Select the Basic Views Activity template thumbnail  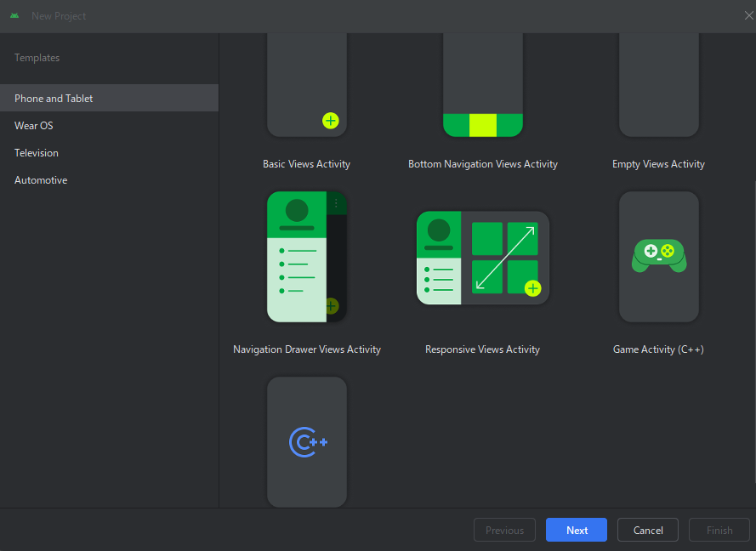coord(307,85)
